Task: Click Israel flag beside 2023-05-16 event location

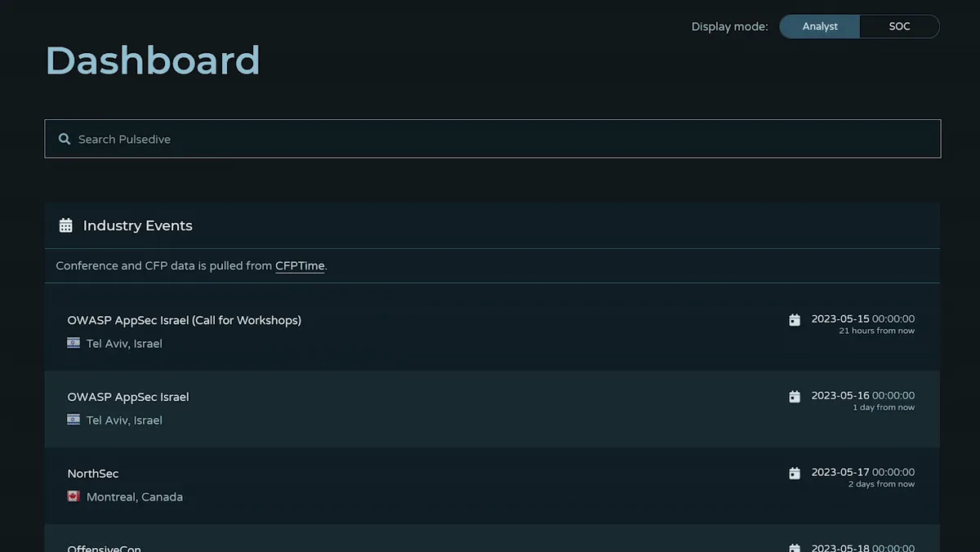Action: [x=73, y=420]
